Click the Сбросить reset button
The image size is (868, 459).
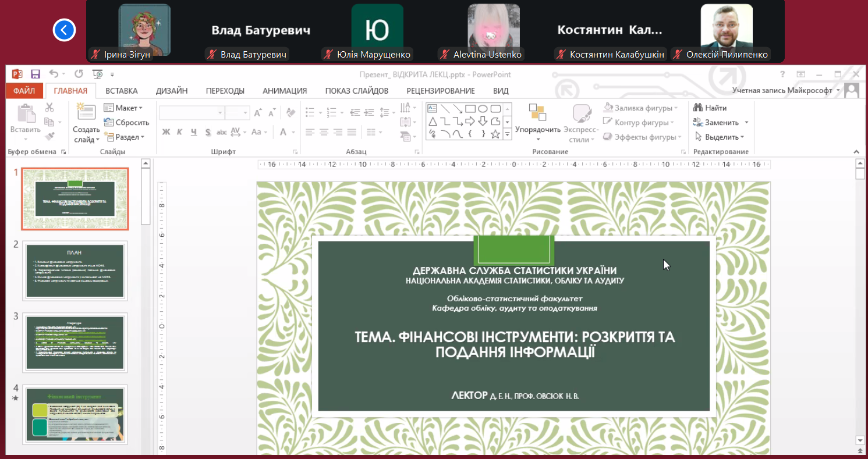point(126,122)
